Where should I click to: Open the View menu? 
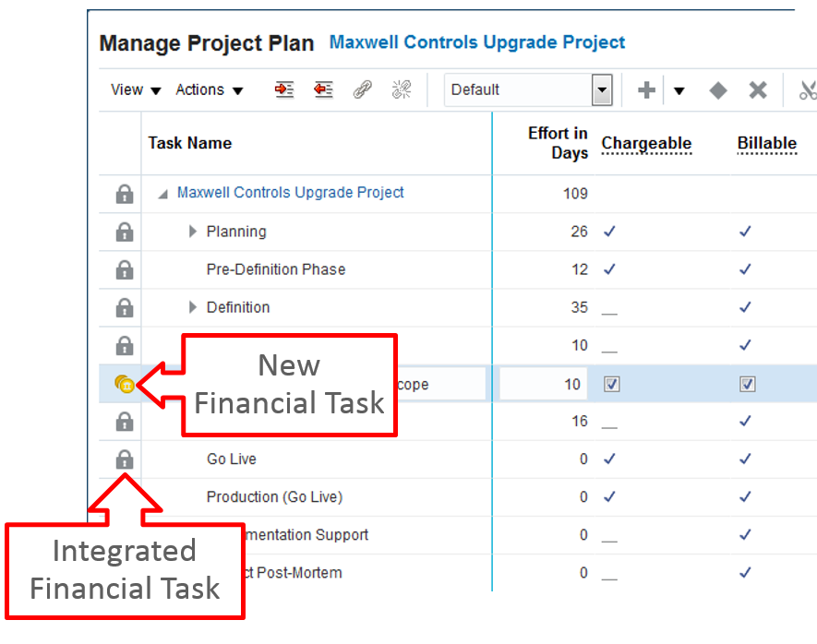[x=136, y=90]
